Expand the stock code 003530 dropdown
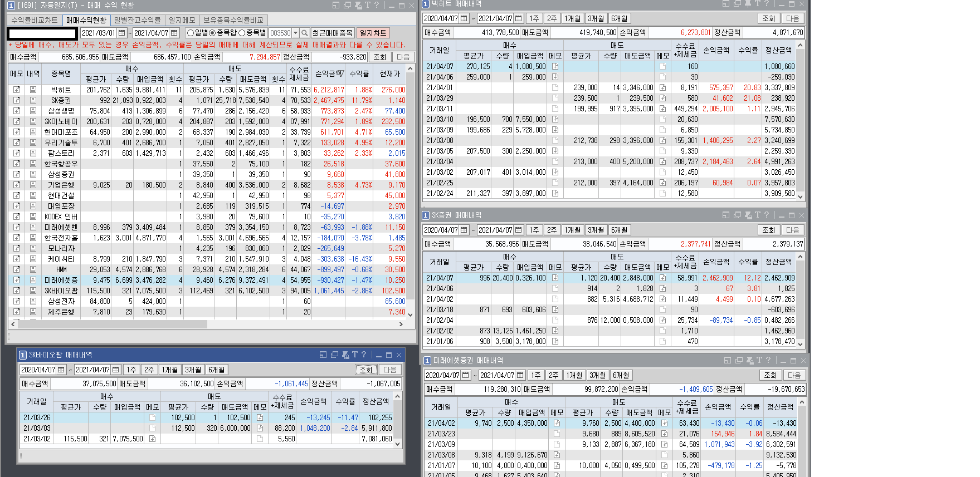The height and width of the screenshot is (477, 980). pos(296,33)
